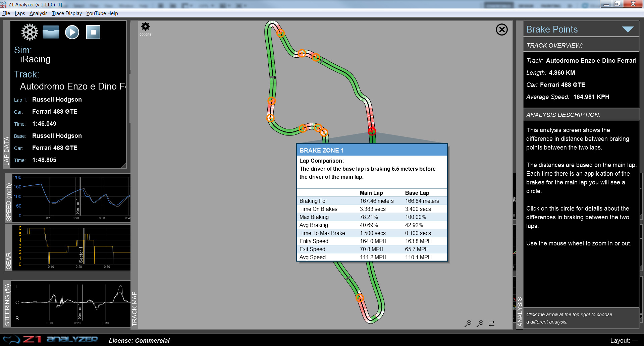Image resolution: width=644 pixels, height=346 pixels.
Task: Click the Main Lap column header
Action: [371, 193]
